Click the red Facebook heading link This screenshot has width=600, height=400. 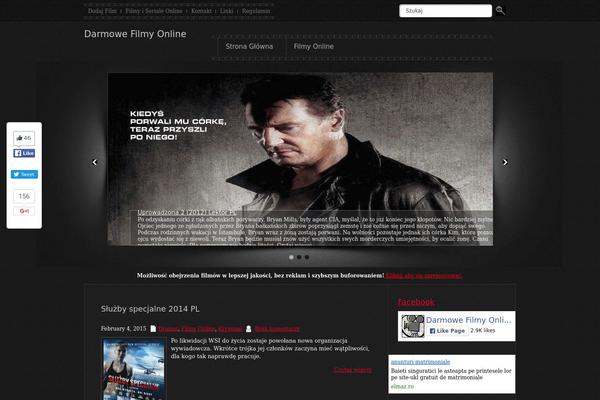pos(416,302)
